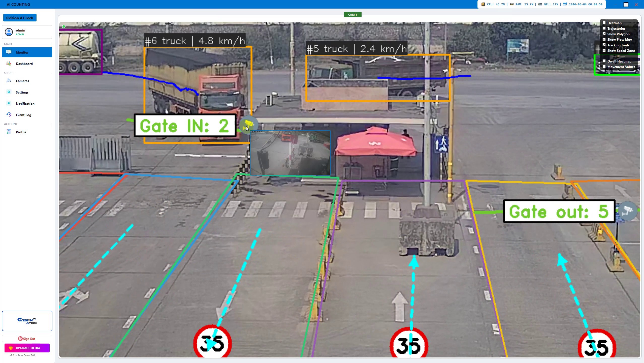Click gray camera icon beside Gate out
The height and width of the screenshot is (363, 644).
628,211
